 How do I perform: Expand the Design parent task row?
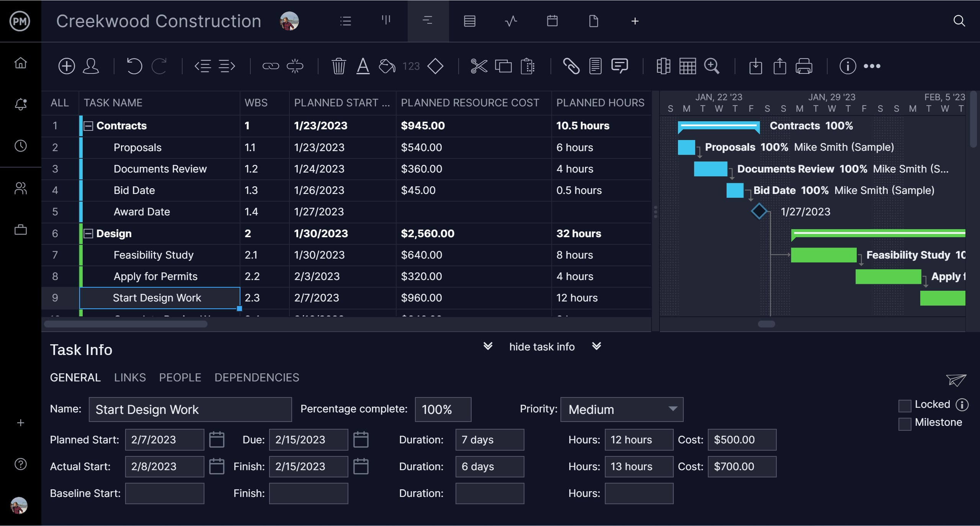tap(88, 233)
